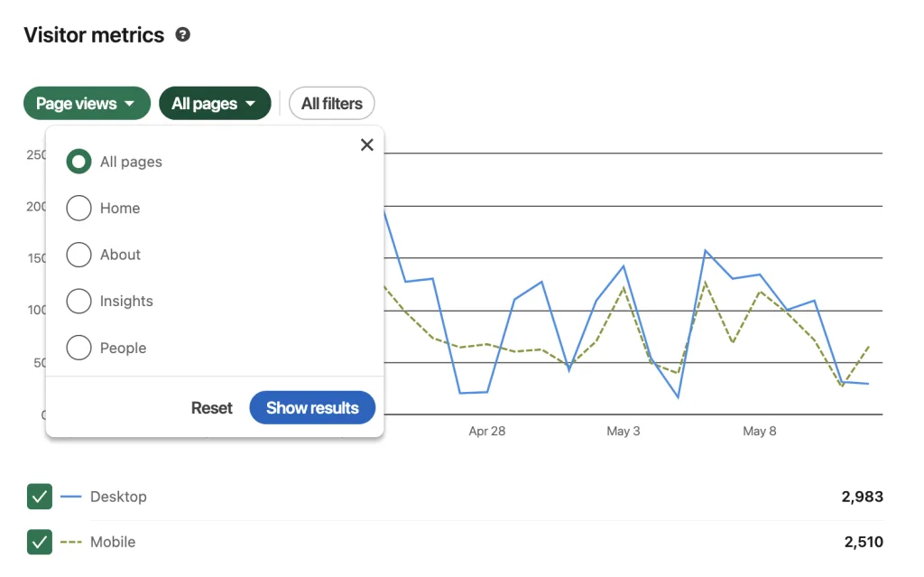Open the All filters panel
The width and height of the screenshot is (924, 577).
point(332,103)
